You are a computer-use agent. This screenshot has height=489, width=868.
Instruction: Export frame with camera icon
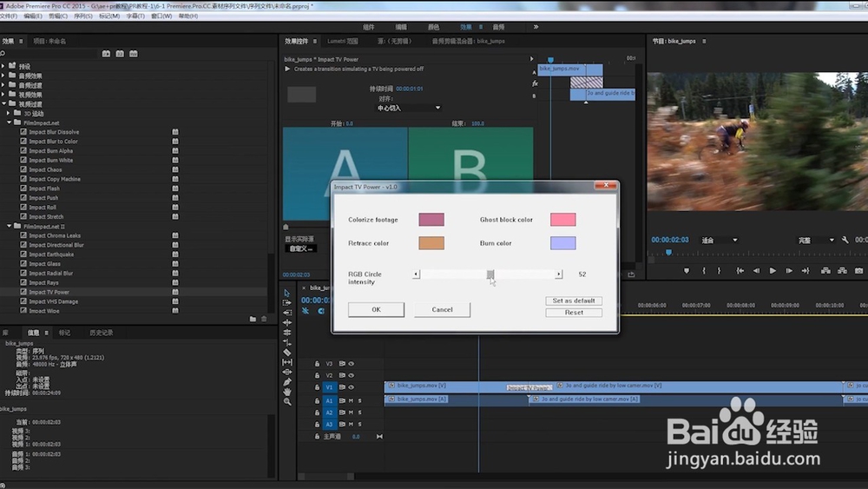tap(858, 271)
